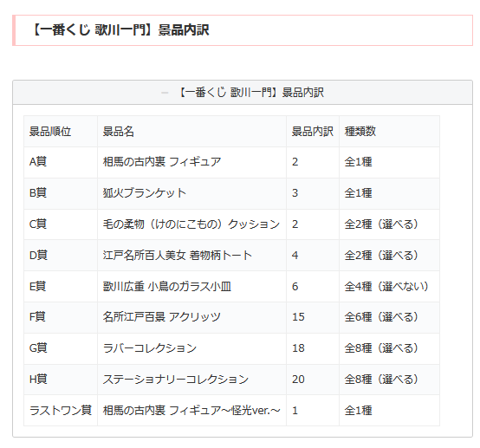480x448 pixels.
Task: Click the ラバーコレクション cell
Action: 192,348
